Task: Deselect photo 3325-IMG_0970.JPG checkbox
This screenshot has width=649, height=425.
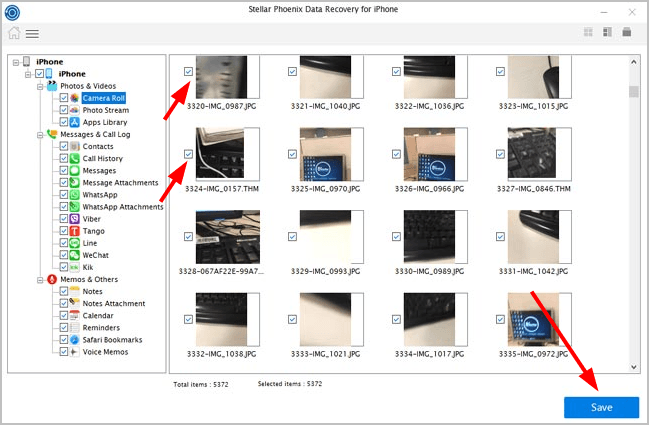Action: 292,154
